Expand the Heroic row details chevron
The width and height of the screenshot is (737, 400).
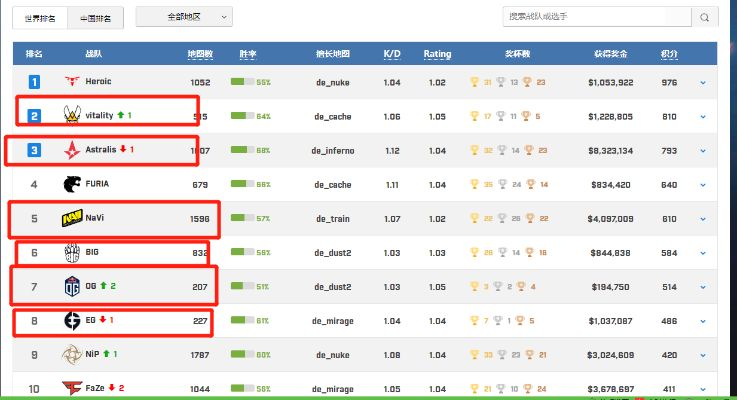(x=703, y=83)
